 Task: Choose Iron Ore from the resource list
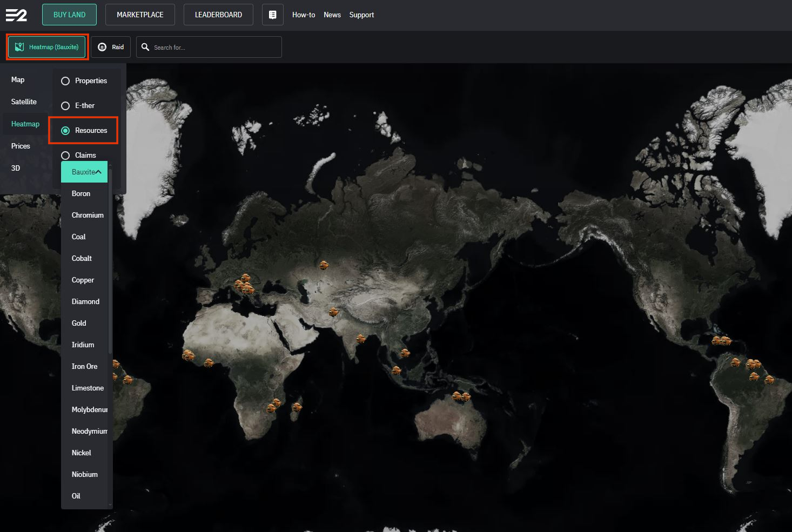(x=84, y=366)
